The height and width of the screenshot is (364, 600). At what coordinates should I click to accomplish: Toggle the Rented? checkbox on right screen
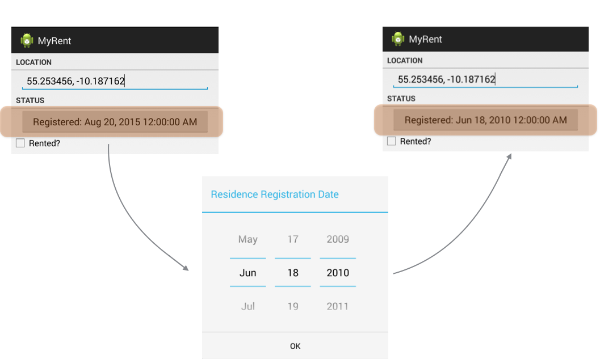(x=391, y=141)
